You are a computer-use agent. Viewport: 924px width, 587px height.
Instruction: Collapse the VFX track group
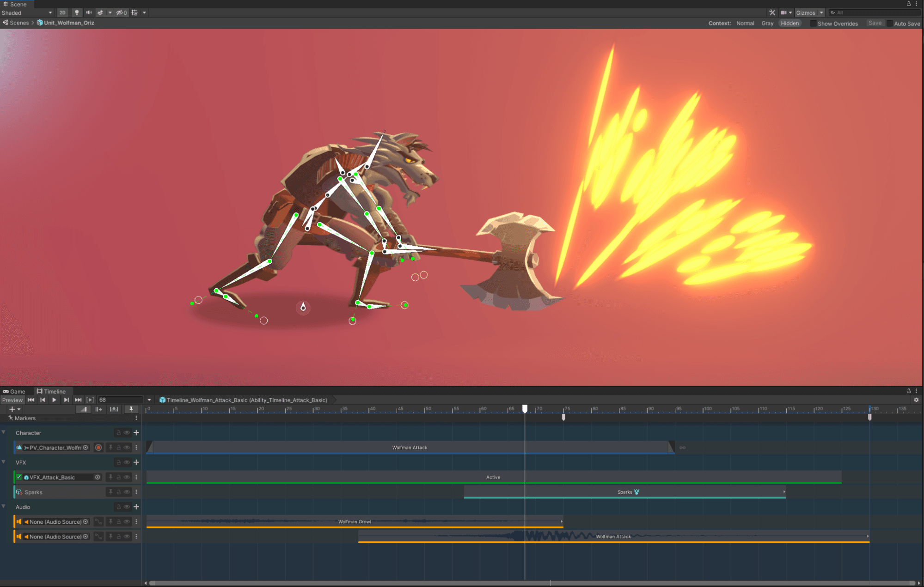[4, 462]
